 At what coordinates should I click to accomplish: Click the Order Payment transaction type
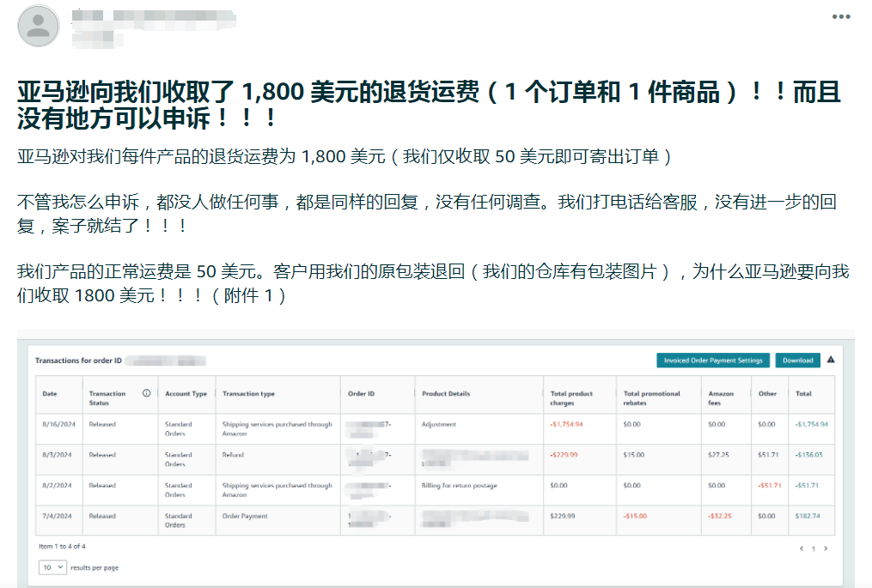pyautogui.click(x=245, y=516)
